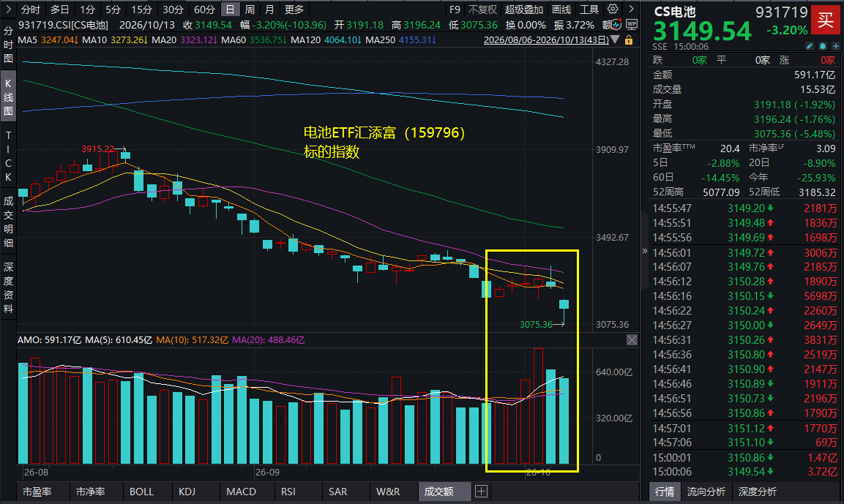
Task: Add CS电池 to watchlist with plus icon
Action: tap(835, 46)
